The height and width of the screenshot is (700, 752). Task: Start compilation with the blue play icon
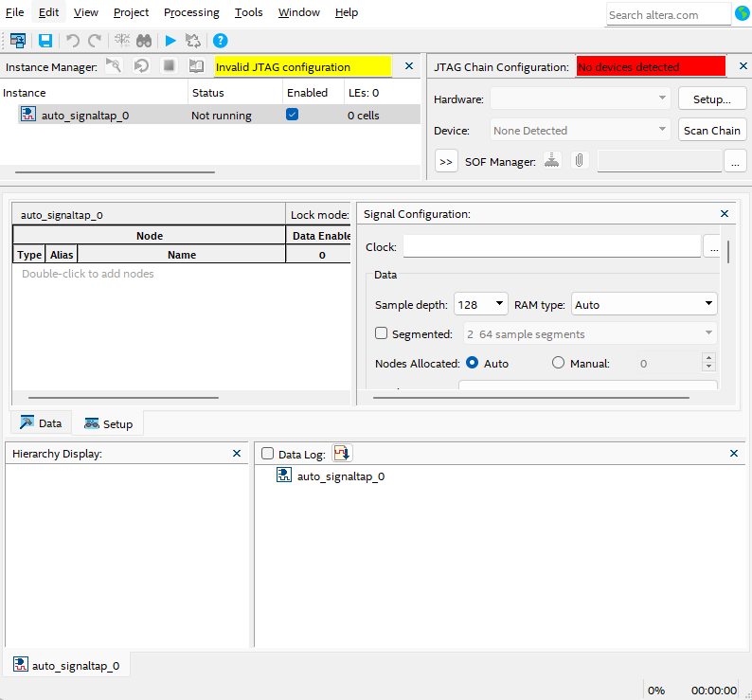point(170,41)
